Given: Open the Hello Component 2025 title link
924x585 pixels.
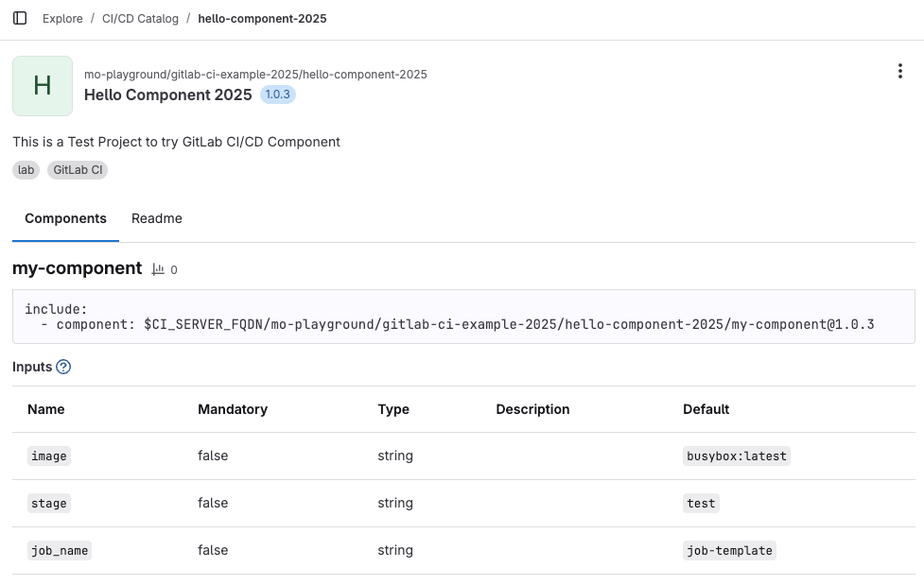Looking at the screenshot, I should 168,95.
